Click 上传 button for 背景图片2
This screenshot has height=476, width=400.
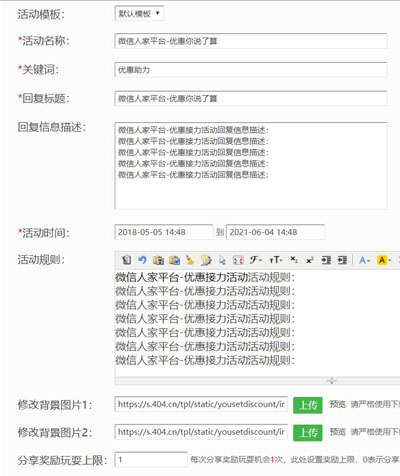click(x=308, y=433)
